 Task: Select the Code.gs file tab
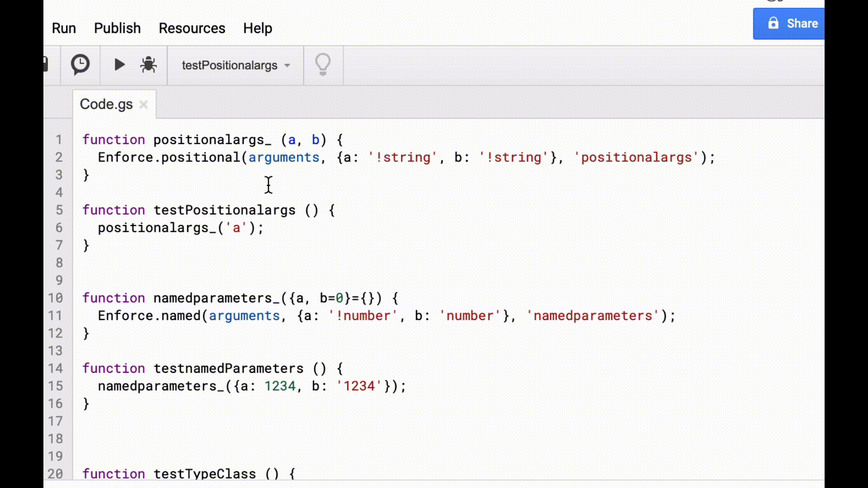coord(106,104)
